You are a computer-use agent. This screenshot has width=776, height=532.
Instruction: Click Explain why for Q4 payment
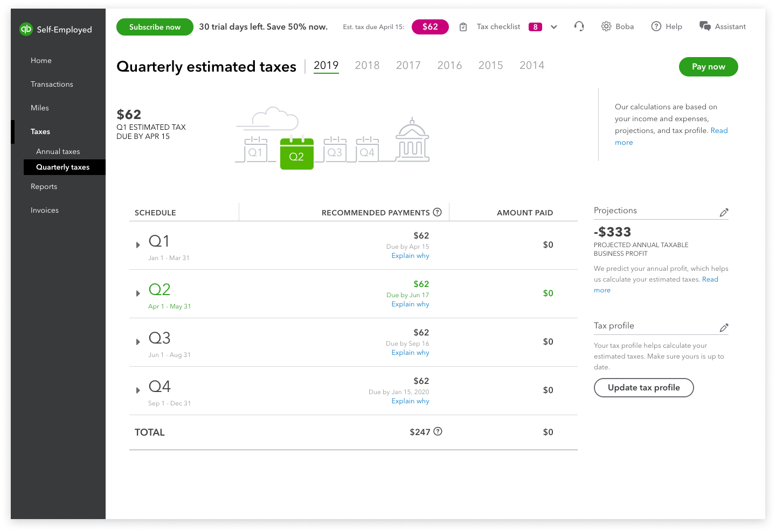click(411, 401)
